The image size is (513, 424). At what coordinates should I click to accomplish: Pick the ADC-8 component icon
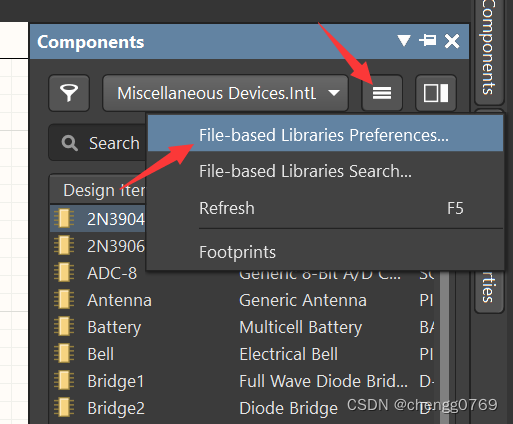click(64, 272)
